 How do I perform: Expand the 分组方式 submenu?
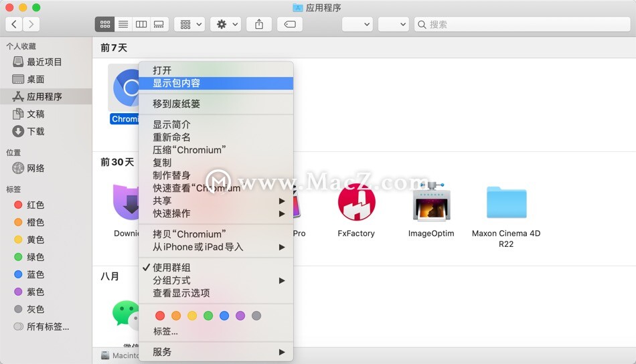216,280
